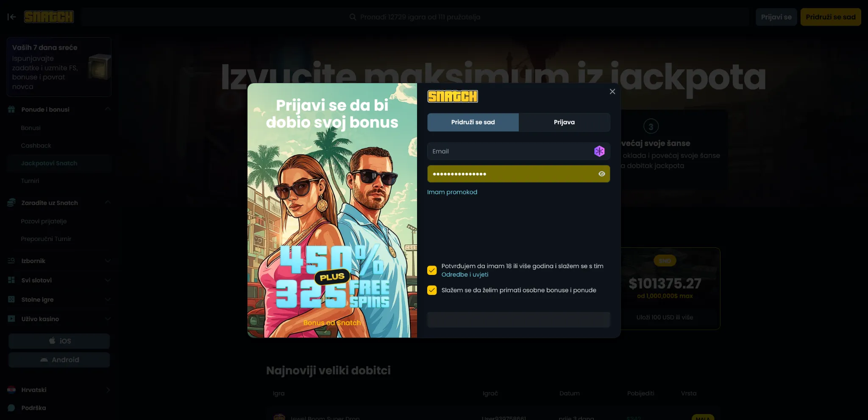Open Preporučni Turnir in the sidebar
Screen dimensions: 868x420
point(46,239)
